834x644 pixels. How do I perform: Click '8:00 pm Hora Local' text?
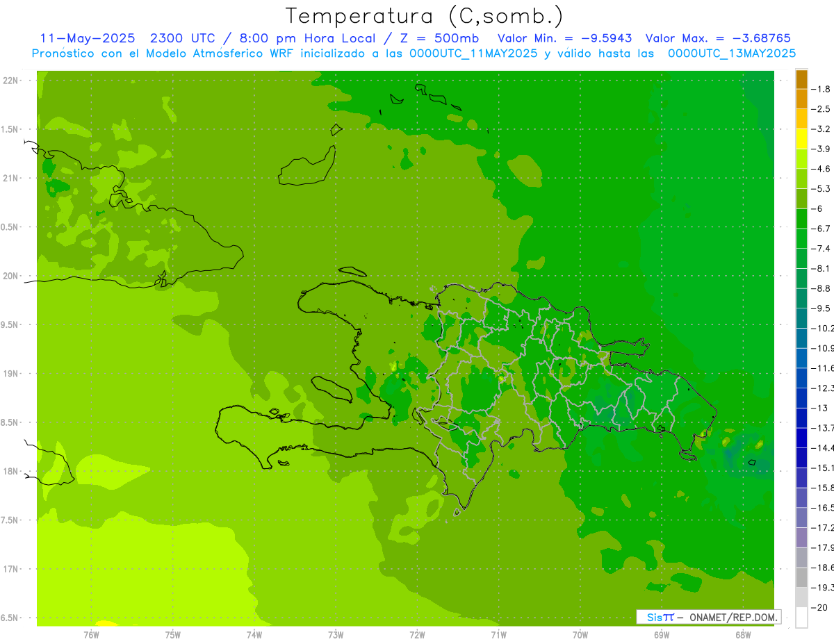(306, 38)
